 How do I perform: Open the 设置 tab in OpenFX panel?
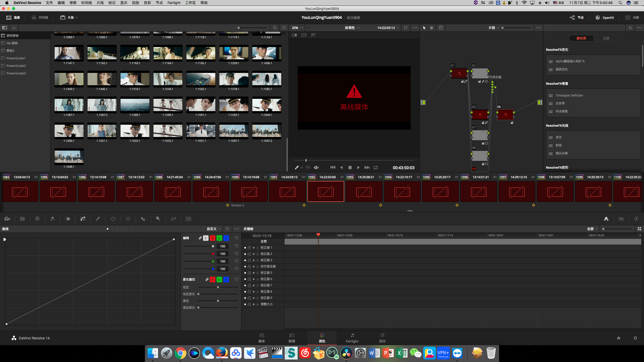(x=606, y=38)
